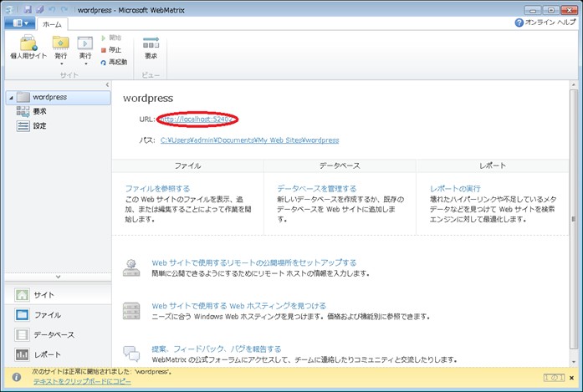The image size is (583, 392).
Task: Click the online help question mark icon
Action: point(519,23)
